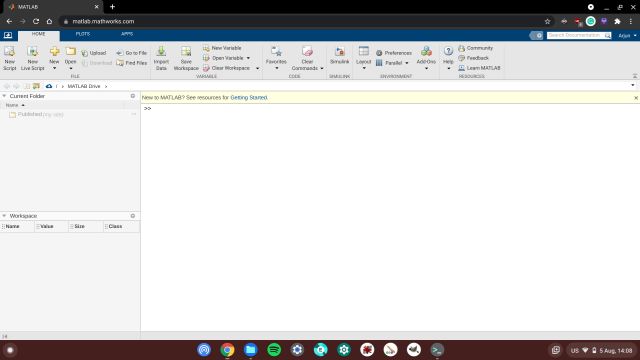This screenshot has height=360, width=640.
Task: Expand the Open Variable dropdown arrow
Action: pyautogui.click(x=248, y=58)
